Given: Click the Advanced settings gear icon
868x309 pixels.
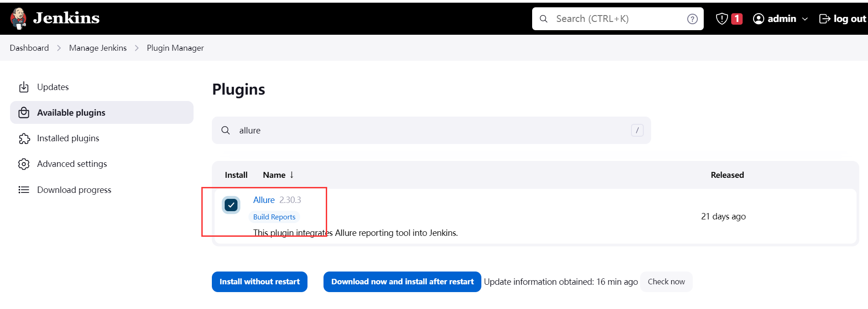Looking at the screenshot, I should (x=24, y=164).
